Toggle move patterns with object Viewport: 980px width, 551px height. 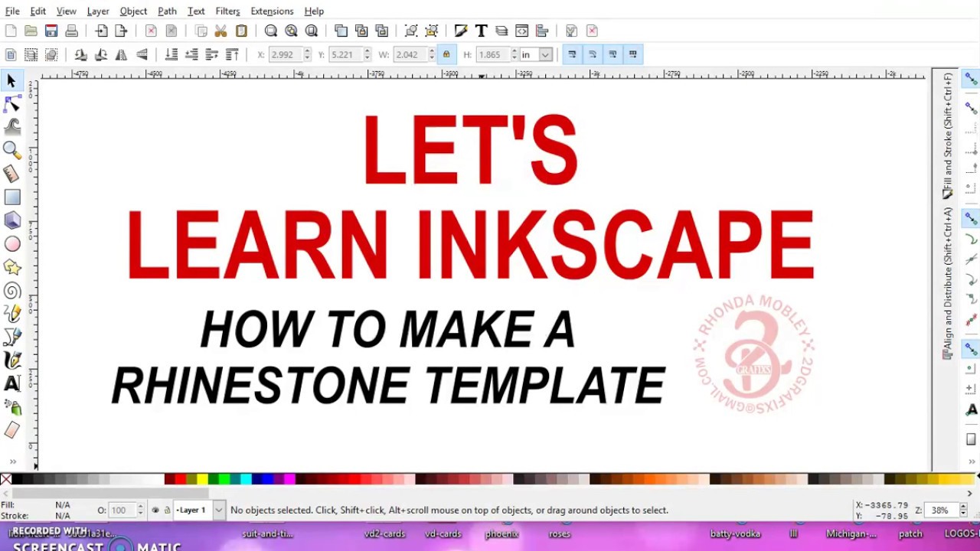tap(632, 54)
